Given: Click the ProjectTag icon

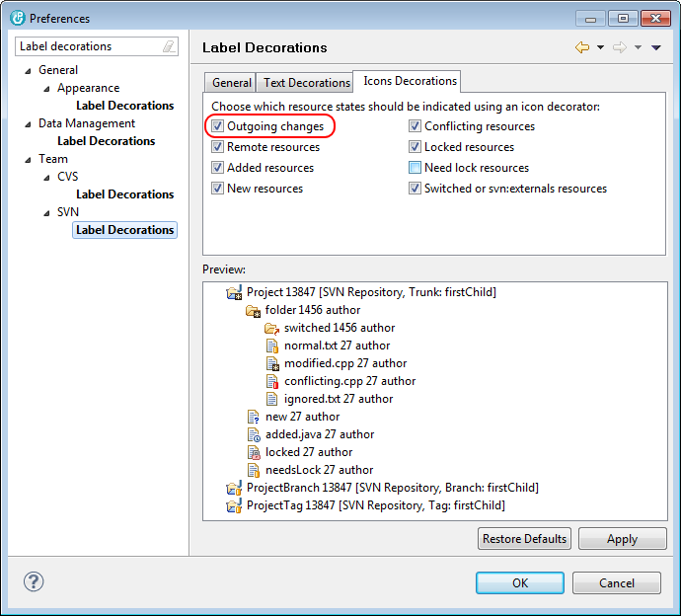Looking at the screenshot, I should tap(234, 505).
